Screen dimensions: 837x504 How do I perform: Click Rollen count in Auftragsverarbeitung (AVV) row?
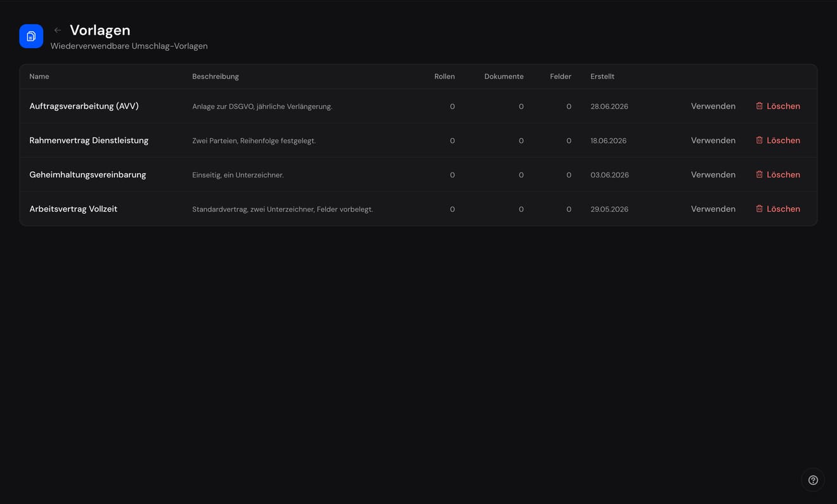(x=452, y=107)
